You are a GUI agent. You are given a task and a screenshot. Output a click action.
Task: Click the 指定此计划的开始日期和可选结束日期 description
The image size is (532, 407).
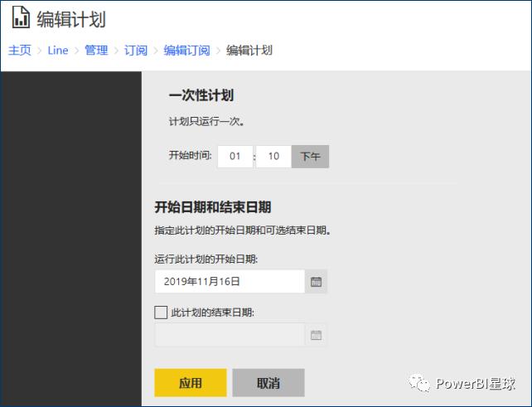pyautogui.click(x=243, y=230)
